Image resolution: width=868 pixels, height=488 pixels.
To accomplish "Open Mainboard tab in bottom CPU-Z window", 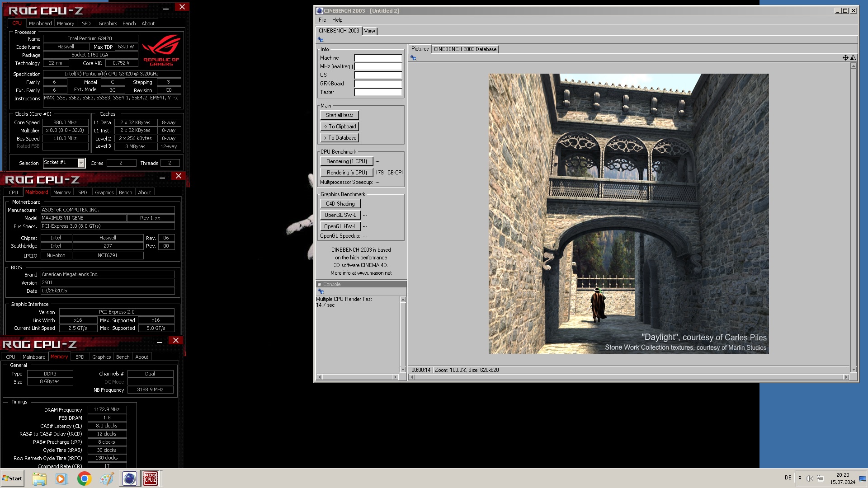I will coord(34,357).
